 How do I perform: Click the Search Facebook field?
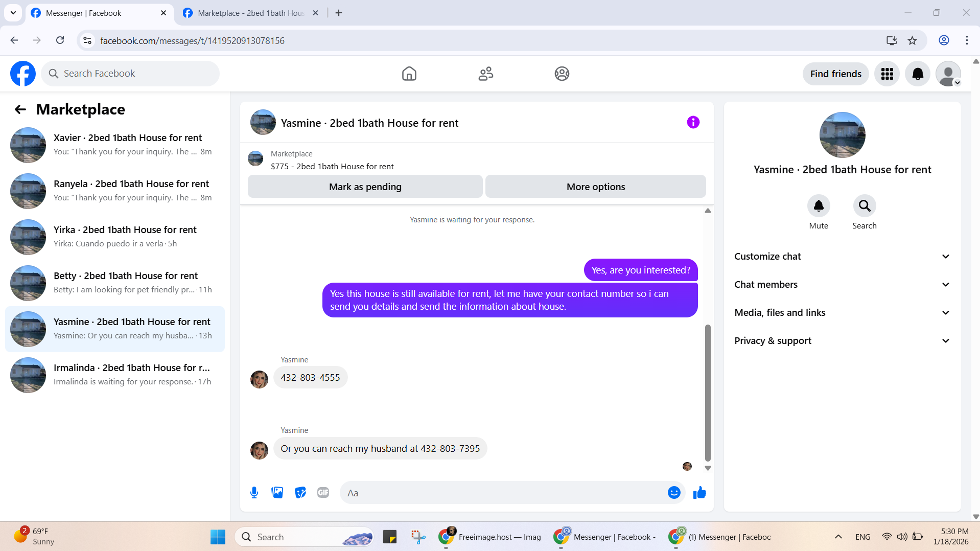[130, 74]
